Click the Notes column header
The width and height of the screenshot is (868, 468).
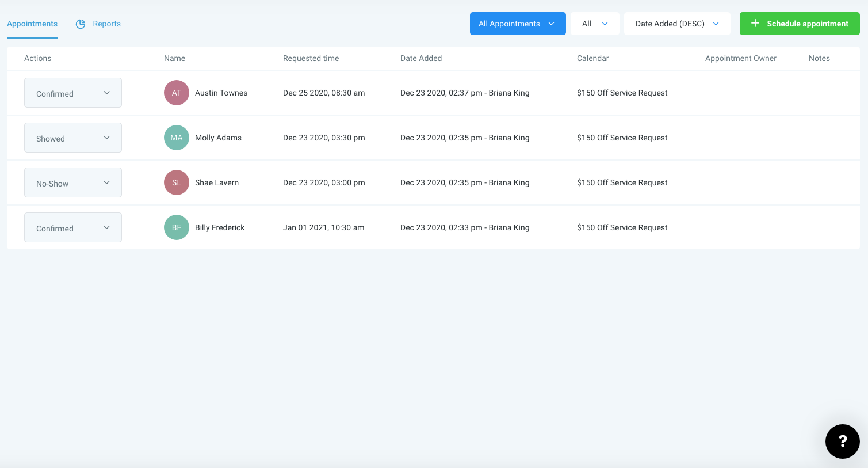[x=819, y=58]
